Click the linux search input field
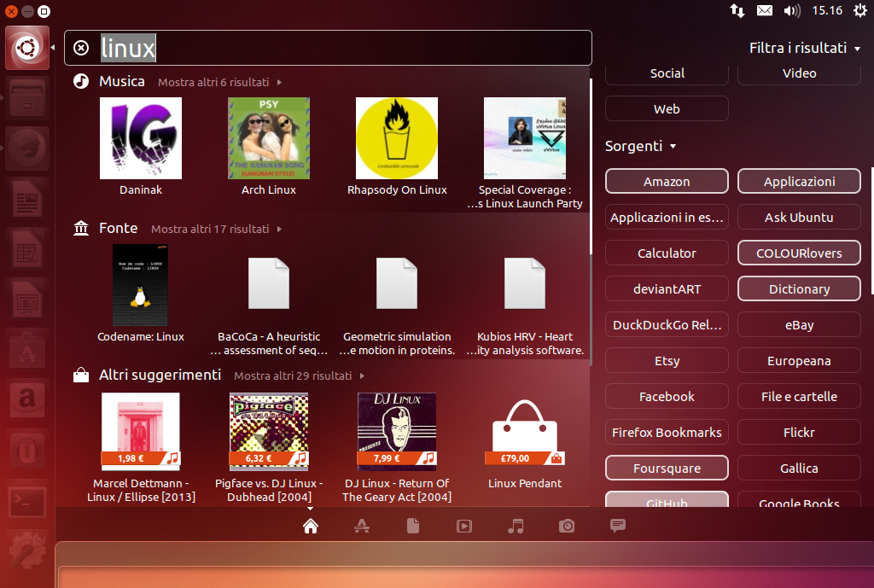The width and height of the screenshot is (874, 588). tap(328, 48)
